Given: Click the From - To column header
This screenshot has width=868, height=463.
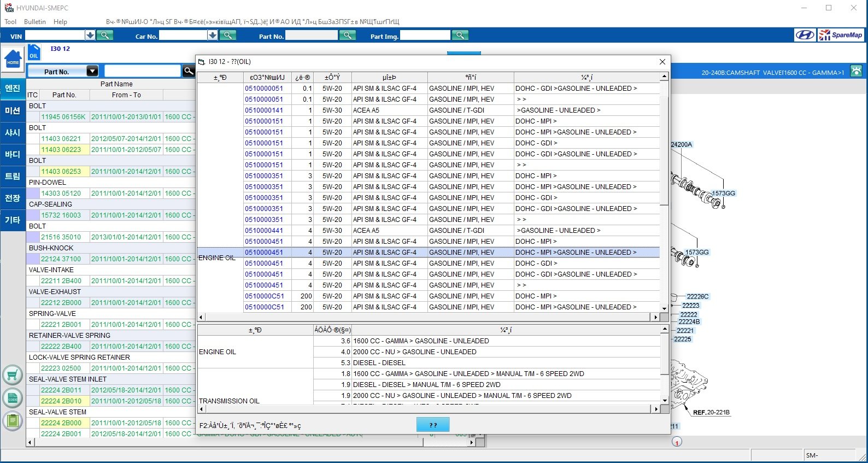Looking at the screenshot, I should click(x=126, y=95).
